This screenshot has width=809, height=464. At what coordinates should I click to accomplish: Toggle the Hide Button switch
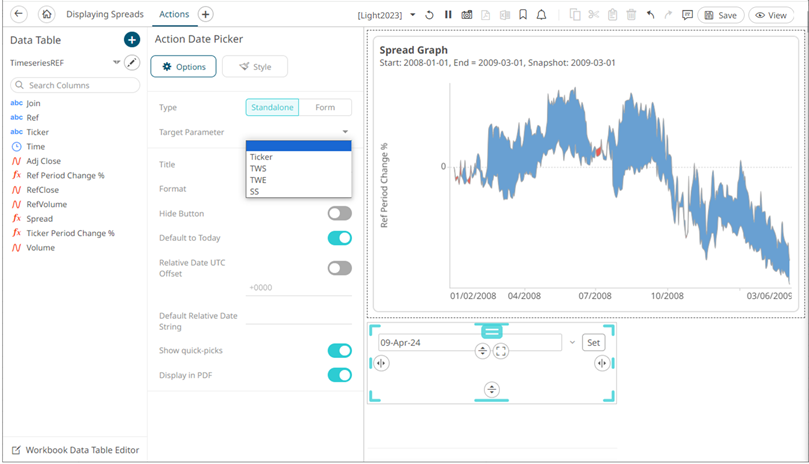coord(339,213)
